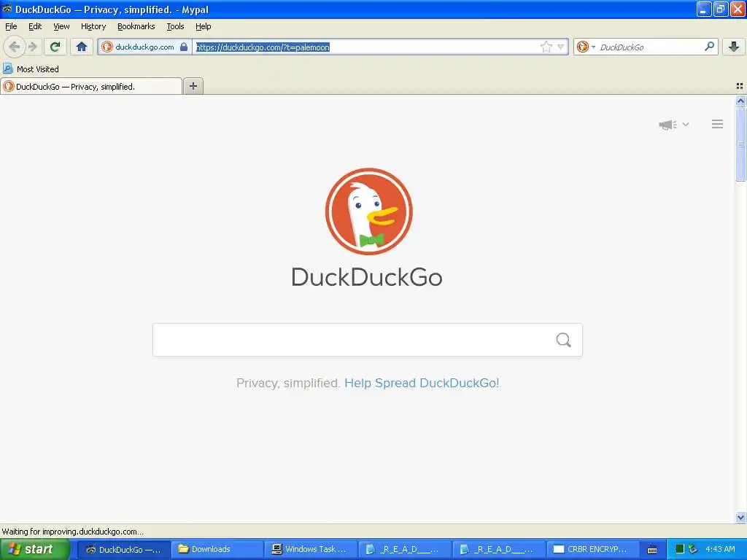Switch to Windows Task Manager in taskbar
Image resolution: width=747 pixels, height=560 pixels.
[x=311, y=549]
